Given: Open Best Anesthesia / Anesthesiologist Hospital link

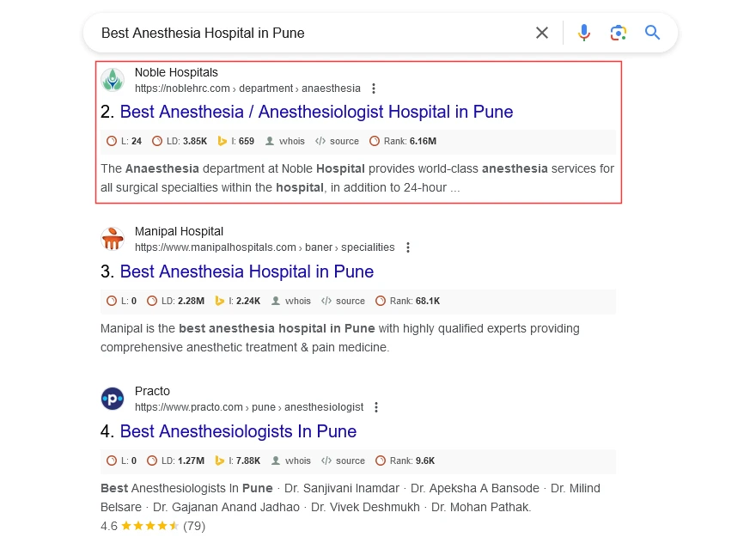Looking at the screenshot, I should click(316, 112).
